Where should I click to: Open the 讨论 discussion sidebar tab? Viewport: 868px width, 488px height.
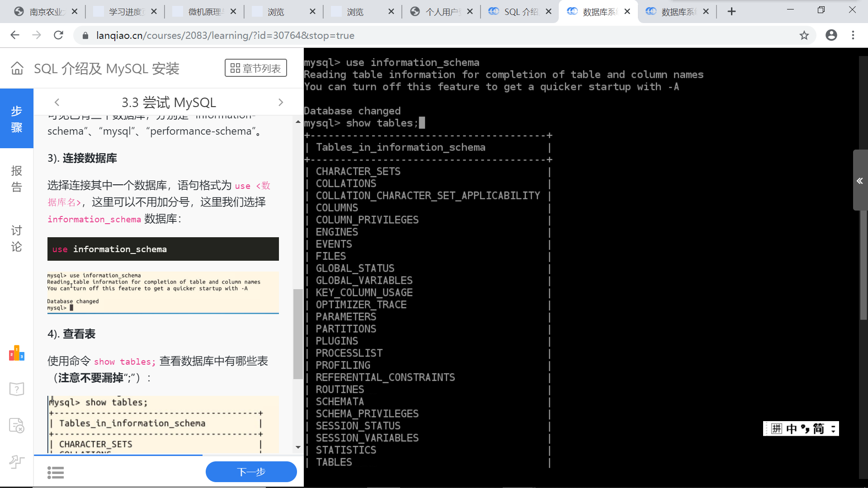(17, 238)
